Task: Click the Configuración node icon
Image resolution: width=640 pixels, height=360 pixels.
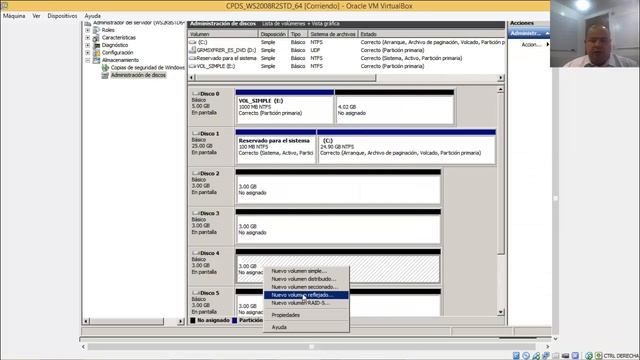Action: click(96, 53)
